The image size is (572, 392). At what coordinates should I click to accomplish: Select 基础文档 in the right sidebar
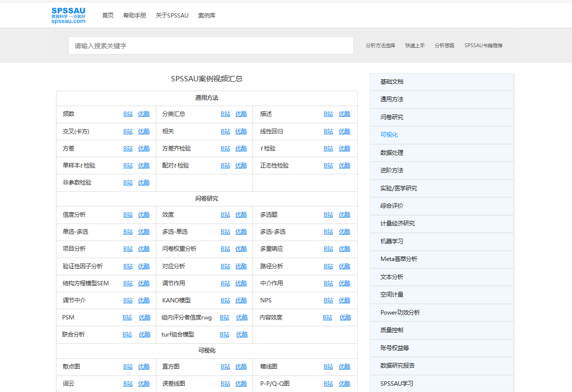pos(392,82)
